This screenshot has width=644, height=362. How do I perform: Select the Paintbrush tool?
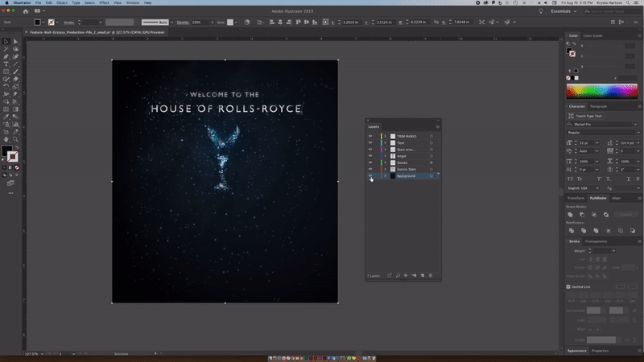(x=15, y=72)
